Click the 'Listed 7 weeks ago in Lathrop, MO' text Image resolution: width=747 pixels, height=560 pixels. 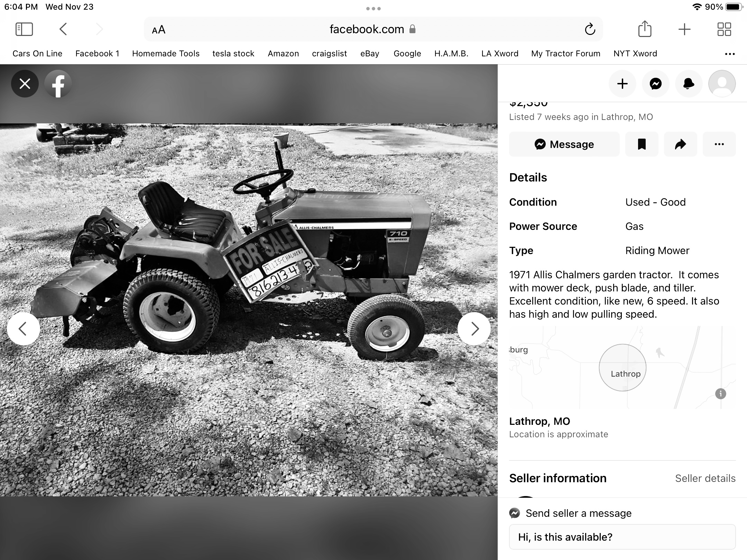click(x=581, y=117)
